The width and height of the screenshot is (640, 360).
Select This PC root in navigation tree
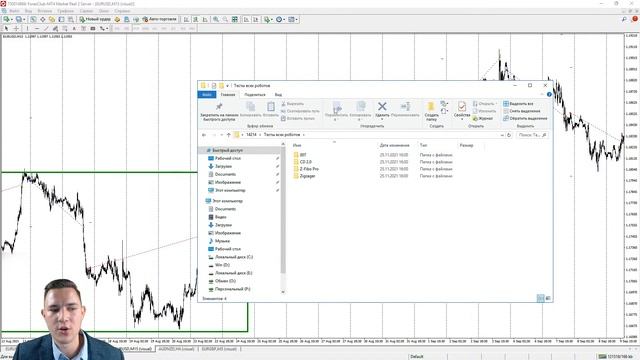tap(227, 201)
